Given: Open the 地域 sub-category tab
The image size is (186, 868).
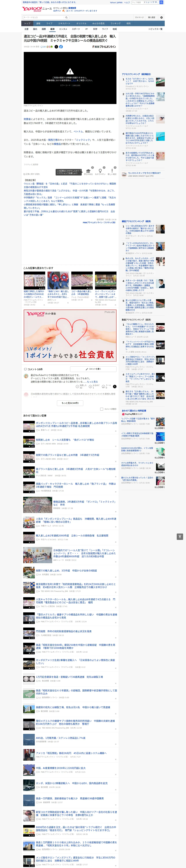Looking at the screenshot, I should (114, 29).
